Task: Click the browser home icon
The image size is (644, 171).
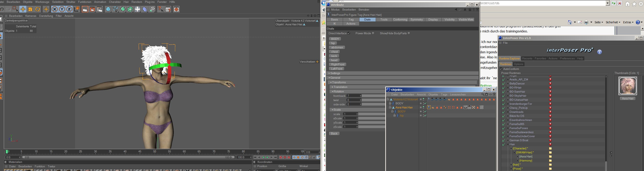Action: (x=628, y=4)
